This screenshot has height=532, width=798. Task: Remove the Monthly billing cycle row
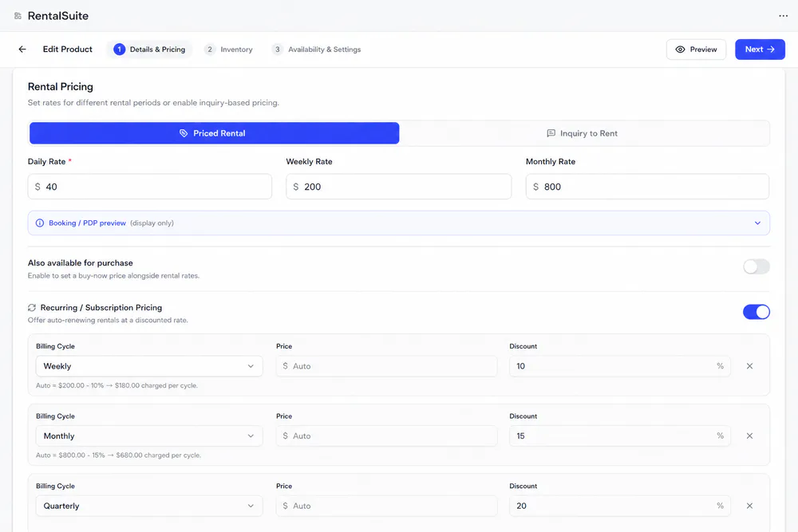(749, 435)
